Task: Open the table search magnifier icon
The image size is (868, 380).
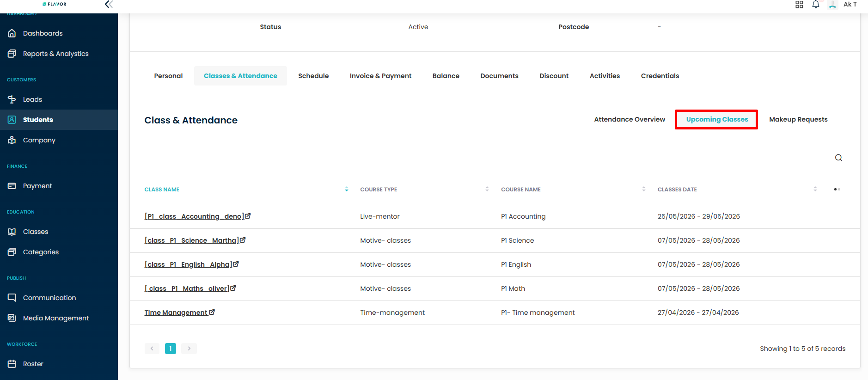Action: (x=838, y=158)
